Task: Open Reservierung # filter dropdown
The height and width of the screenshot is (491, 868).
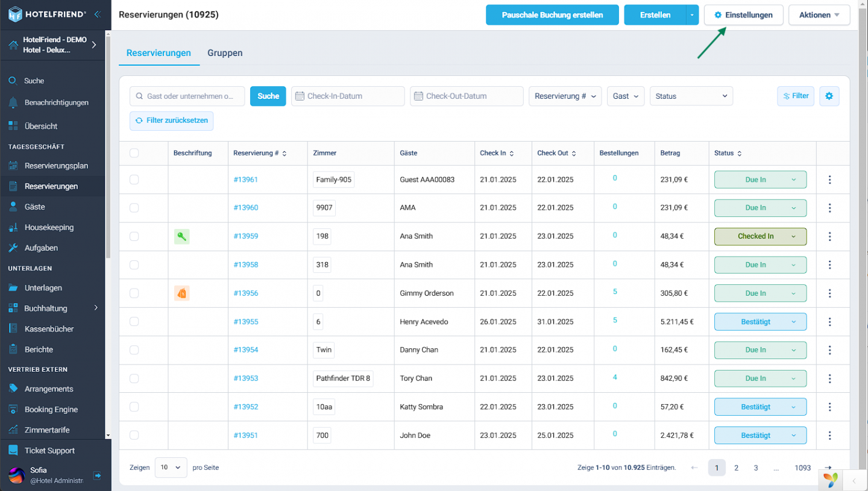Action: (x=565, y=96)
